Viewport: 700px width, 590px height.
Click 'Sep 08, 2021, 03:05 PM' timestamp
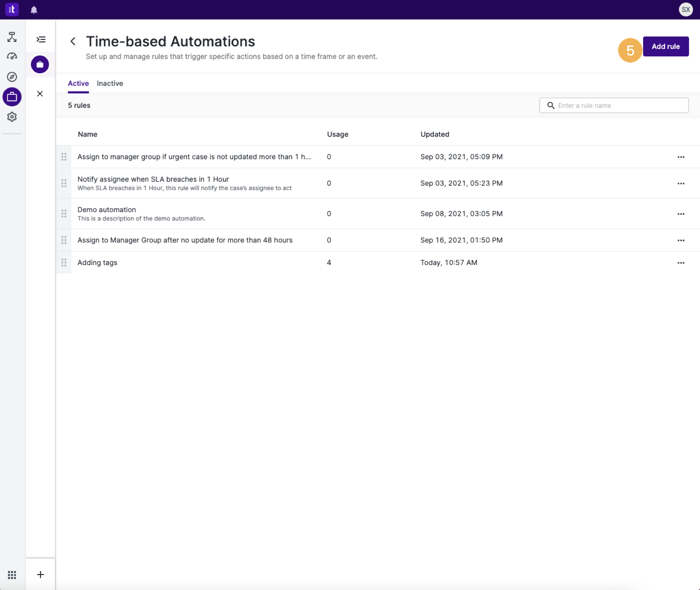[462, 214]
